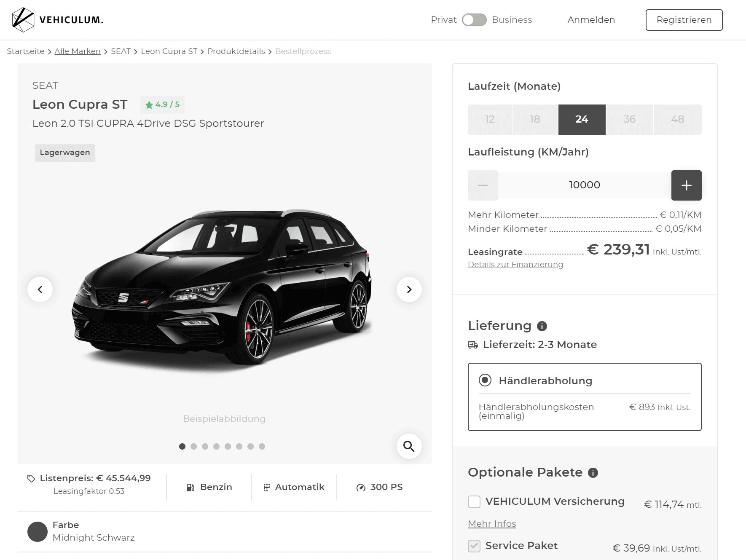Open the image zoom magnifier
746x560 pixels.
click(409, 446)
